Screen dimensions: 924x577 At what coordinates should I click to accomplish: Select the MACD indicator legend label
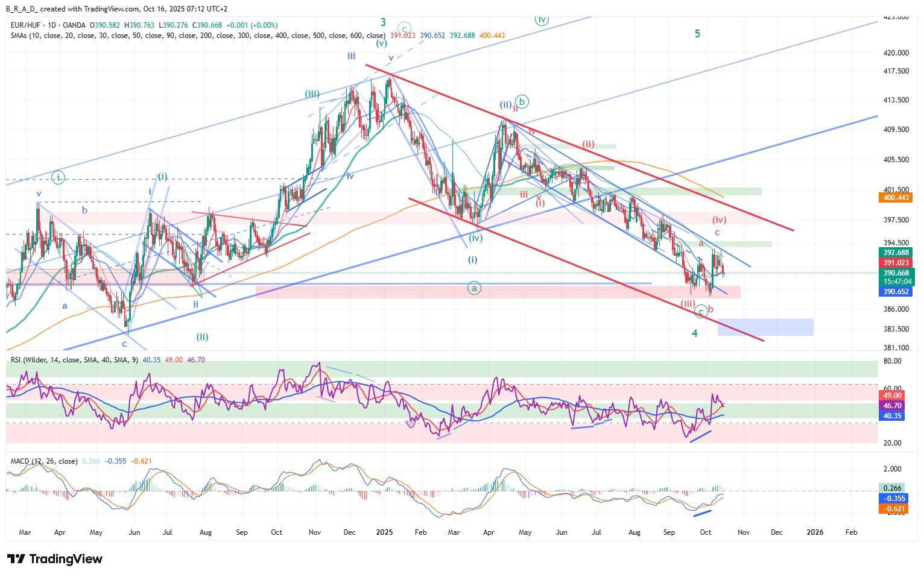coord(43,461)
